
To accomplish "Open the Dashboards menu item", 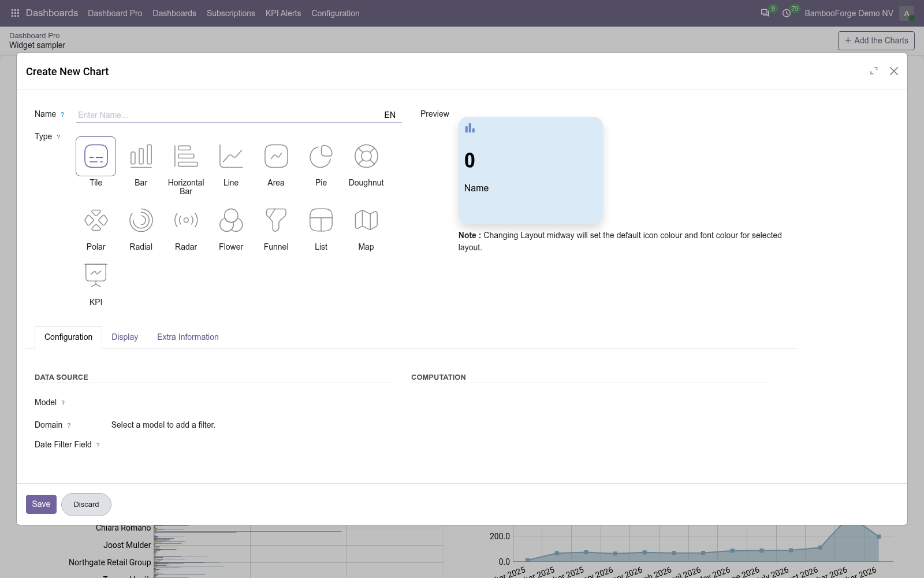I will coord(174,13).
